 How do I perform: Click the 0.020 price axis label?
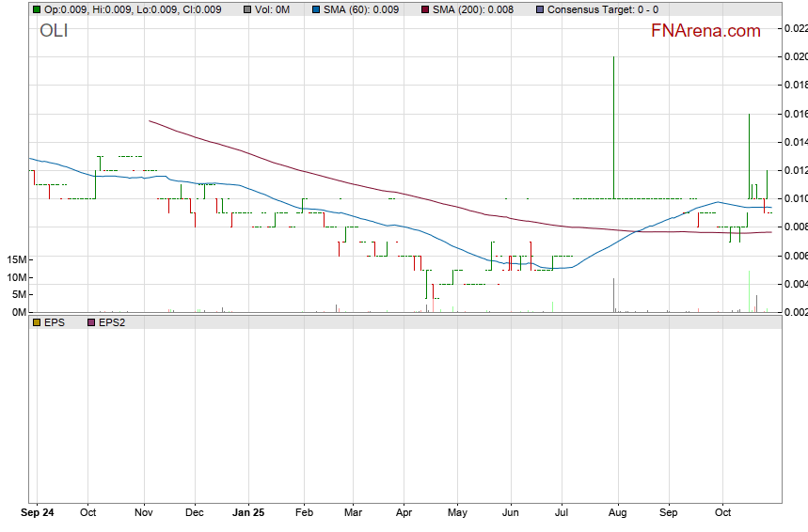coord(795,56)
